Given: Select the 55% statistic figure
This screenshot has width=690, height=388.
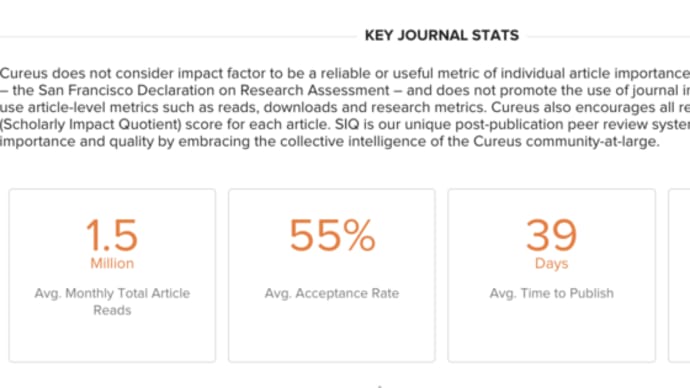Looking at the screenshot, I should 332,236.
